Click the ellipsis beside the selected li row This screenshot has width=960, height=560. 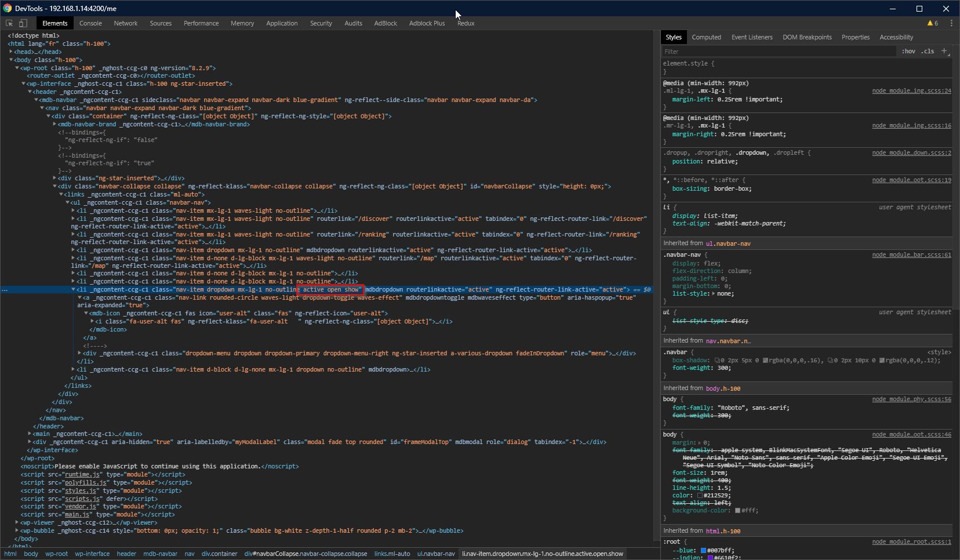(5, 289)
